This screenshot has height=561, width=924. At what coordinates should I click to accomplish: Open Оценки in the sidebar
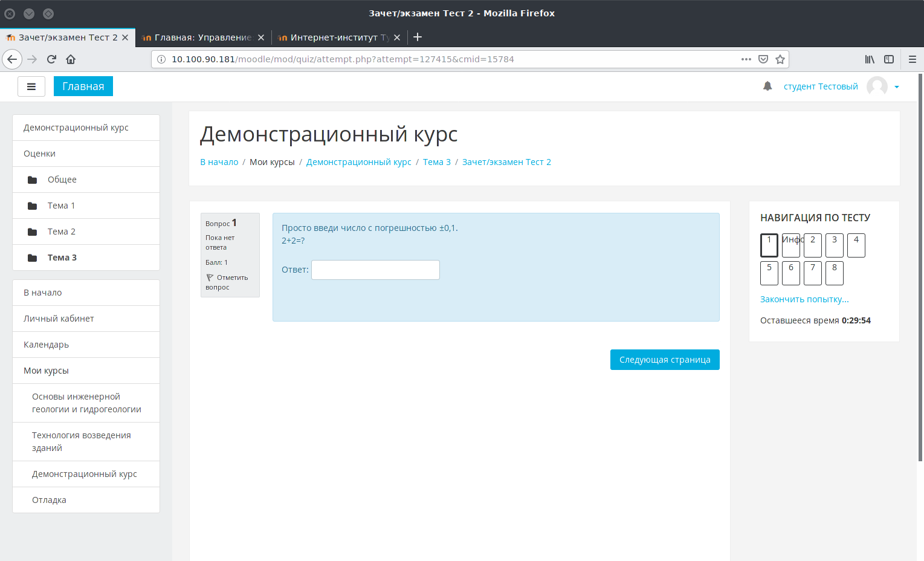point(86,154)
